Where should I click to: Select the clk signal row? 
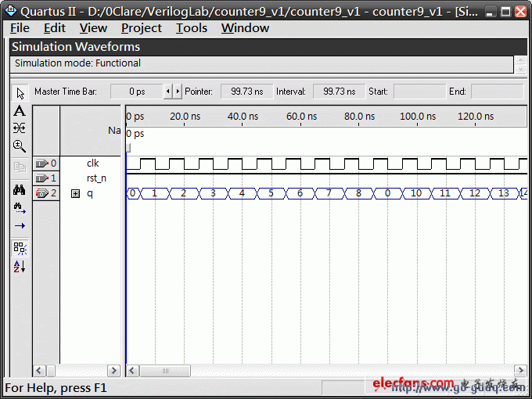coord(92,164)
